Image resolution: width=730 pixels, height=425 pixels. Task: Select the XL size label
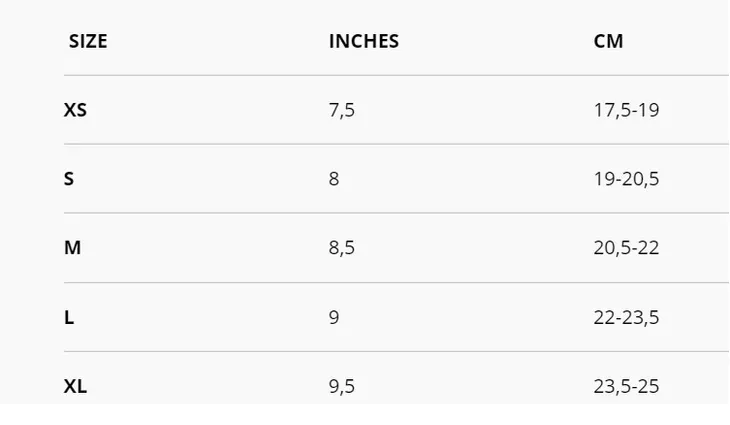pos(75,386)
